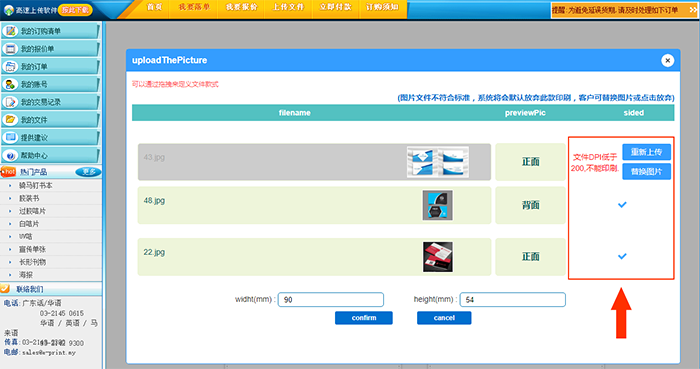Click the 43.jpg preview thumbnail

[438, 162]
